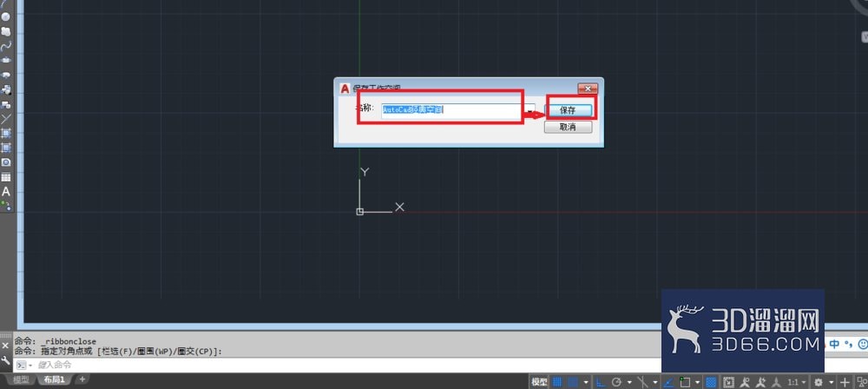Add a new layout with plus tab
The width and height of the screenshot is (868, 389).
tap(82, 379)
